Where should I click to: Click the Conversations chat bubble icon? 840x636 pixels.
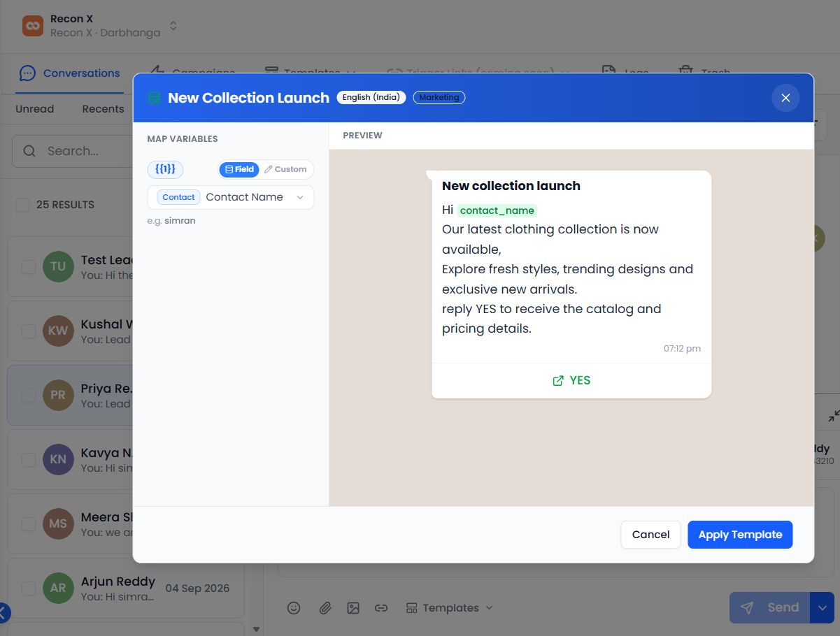[x=27, y=73]
